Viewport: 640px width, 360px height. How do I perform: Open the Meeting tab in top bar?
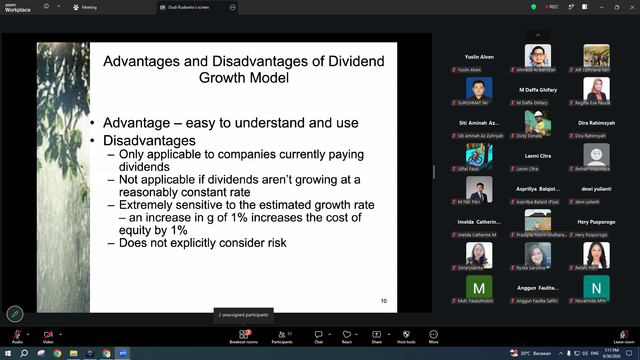coord(85,7)
